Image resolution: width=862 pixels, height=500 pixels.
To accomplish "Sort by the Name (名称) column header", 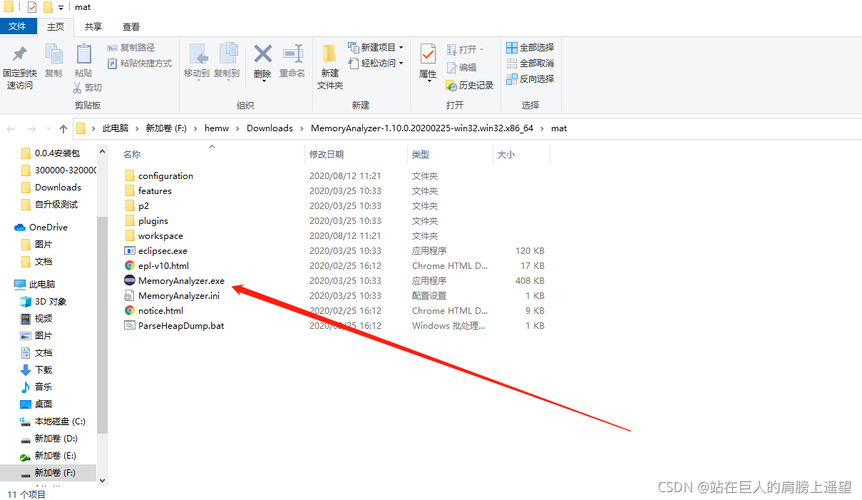I will [132, 154].
